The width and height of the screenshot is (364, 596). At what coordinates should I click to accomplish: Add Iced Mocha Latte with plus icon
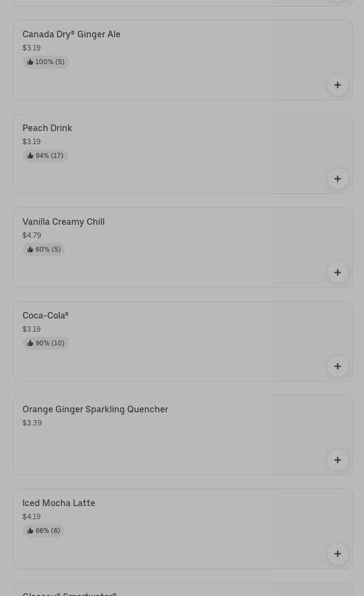pyautogui.click(x=337, y=554)
